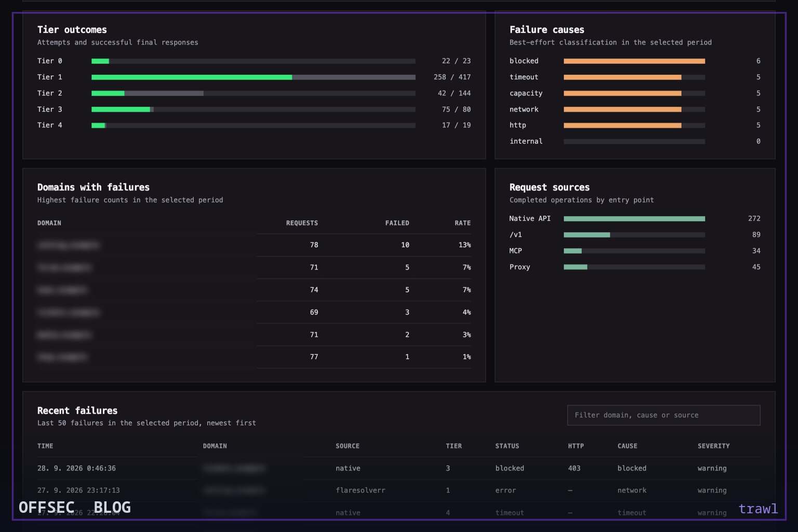Select the Native API count 272
The image size is (798, 532).
(754, 218)
